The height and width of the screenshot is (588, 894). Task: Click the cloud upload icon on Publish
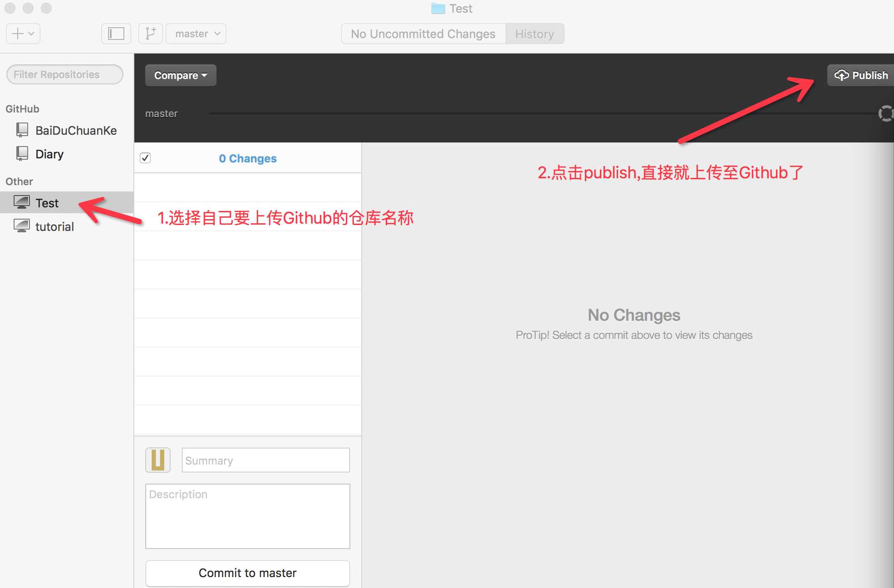[842, 75]
